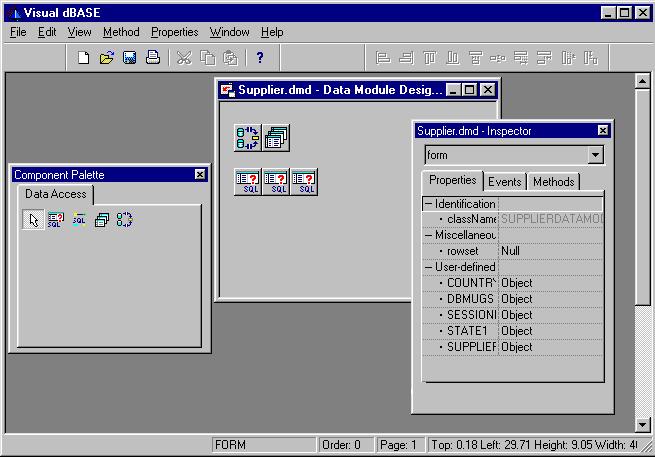Collapse the Identification property group
Image resolution: width=655 pixels, height=458 pixels.
coord(428,204)
